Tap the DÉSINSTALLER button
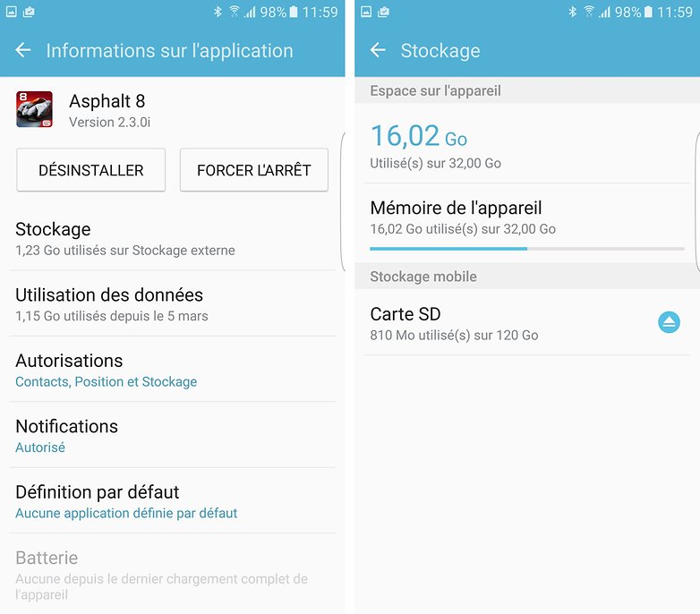 pos(91,170)
